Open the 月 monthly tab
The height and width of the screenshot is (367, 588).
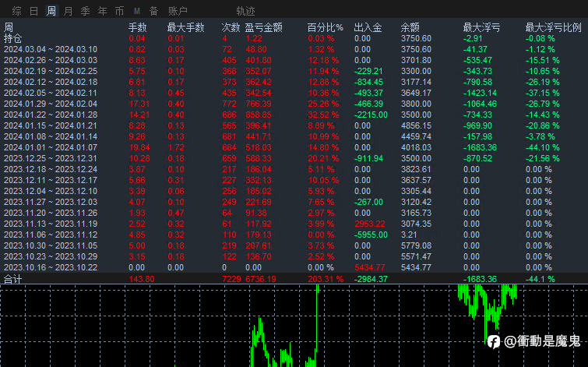[69, 11]
